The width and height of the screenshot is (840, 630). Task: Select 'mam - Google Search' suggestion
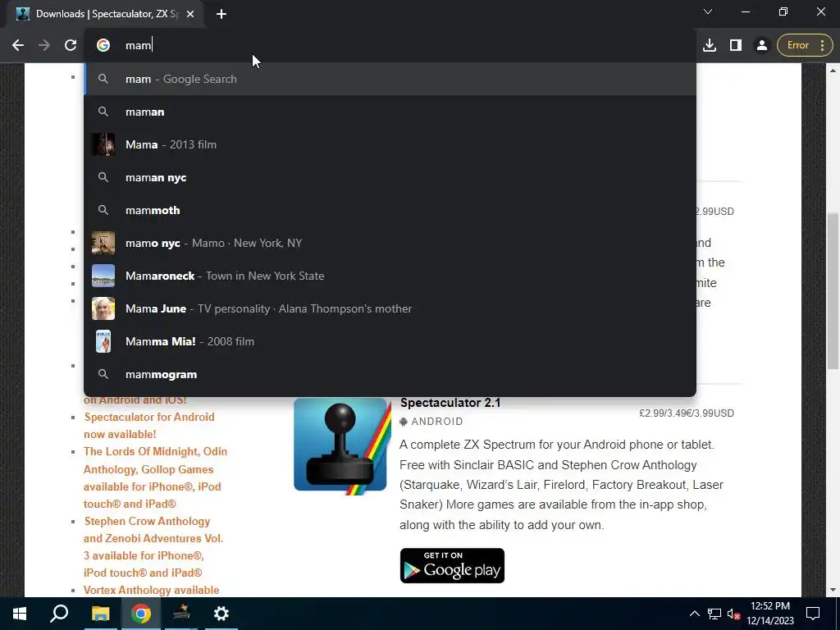(390, 80)
